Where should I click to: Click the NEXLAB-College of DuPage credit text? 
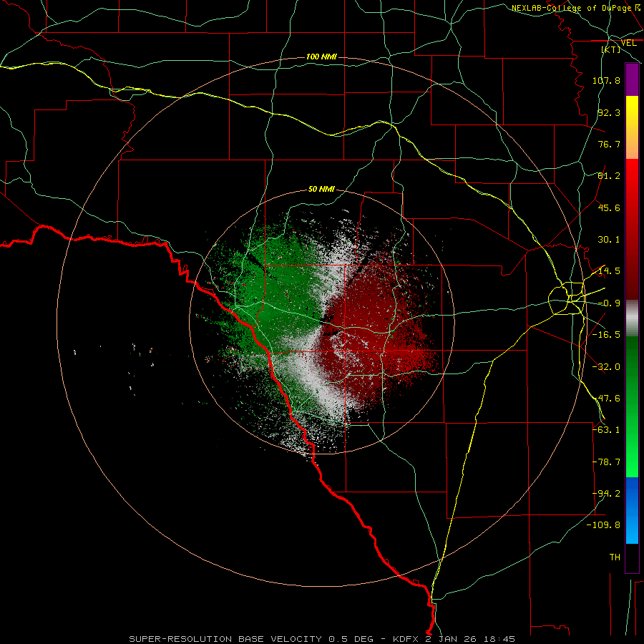[571, 8]
